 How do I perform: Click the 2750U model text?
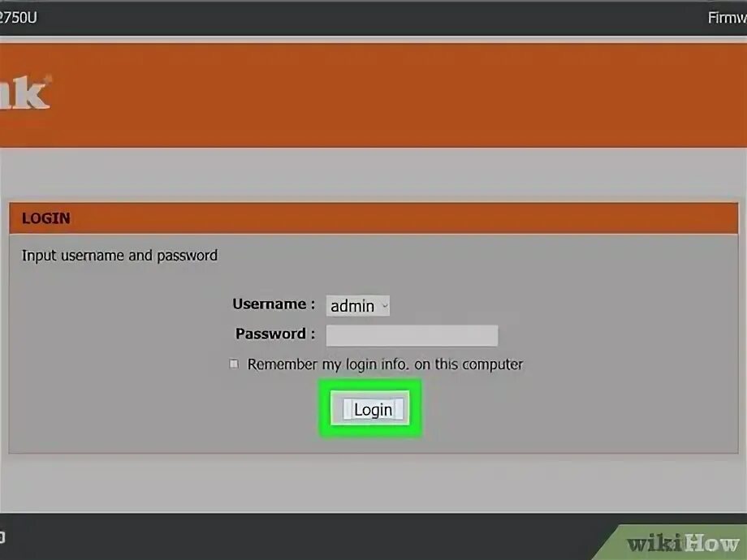(18, 18)
